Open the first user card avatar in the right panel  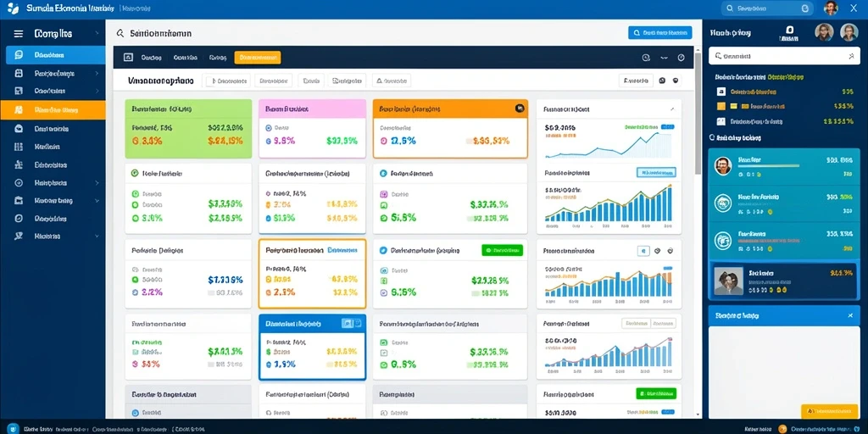[x=723, y=165]
